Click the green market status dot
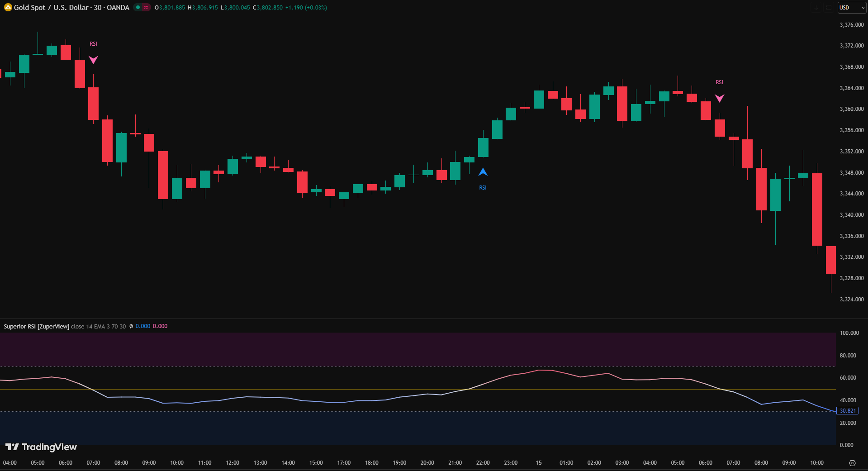 click(138, 7)
